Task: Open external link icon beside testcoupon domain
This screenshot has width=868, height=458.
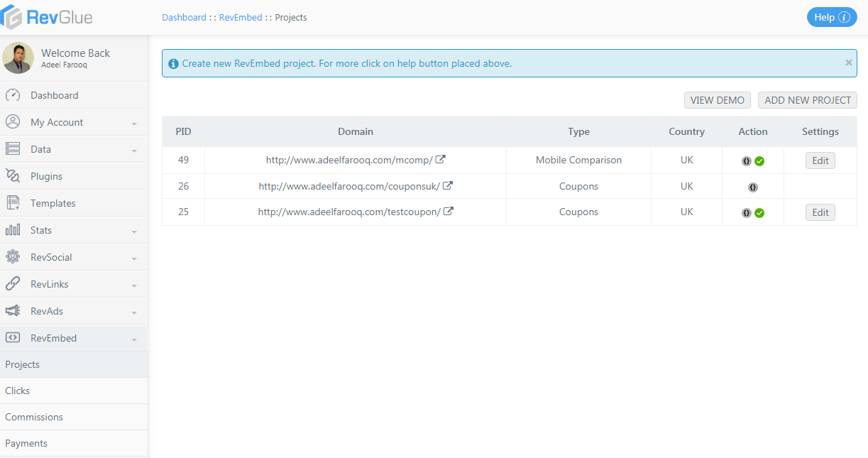Action: [x=448, y=212]
